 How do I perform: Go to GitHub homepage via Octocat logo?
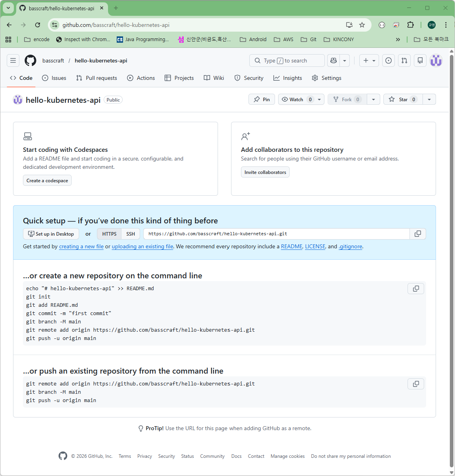[30, 60]
